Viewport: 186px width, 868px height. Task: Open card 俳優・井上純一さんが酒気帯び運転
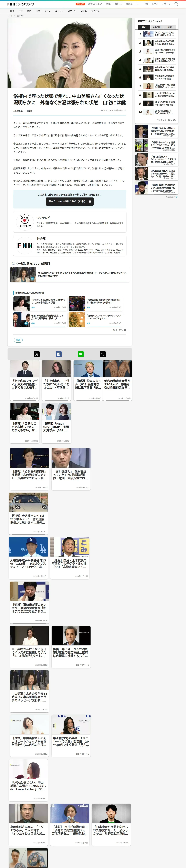(71, 647)
